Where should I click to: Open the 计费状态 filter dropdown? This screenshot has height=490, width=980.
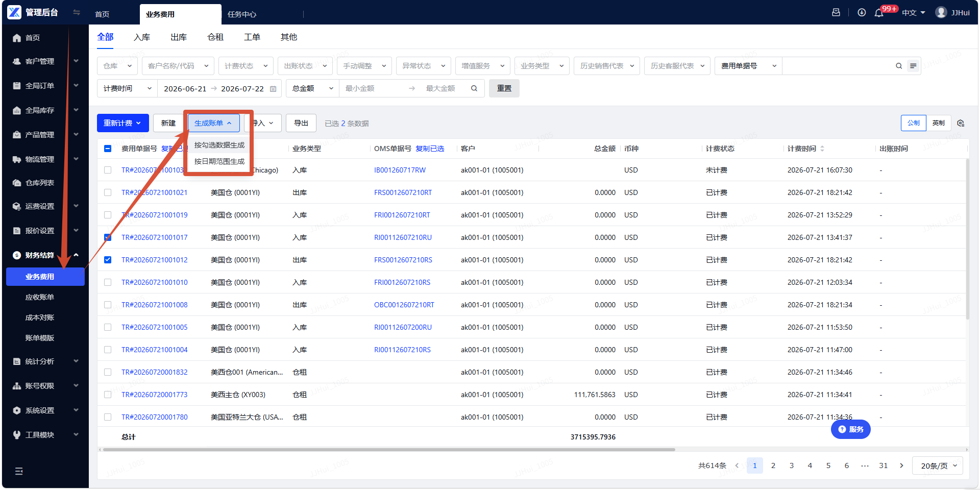point(246,66)
